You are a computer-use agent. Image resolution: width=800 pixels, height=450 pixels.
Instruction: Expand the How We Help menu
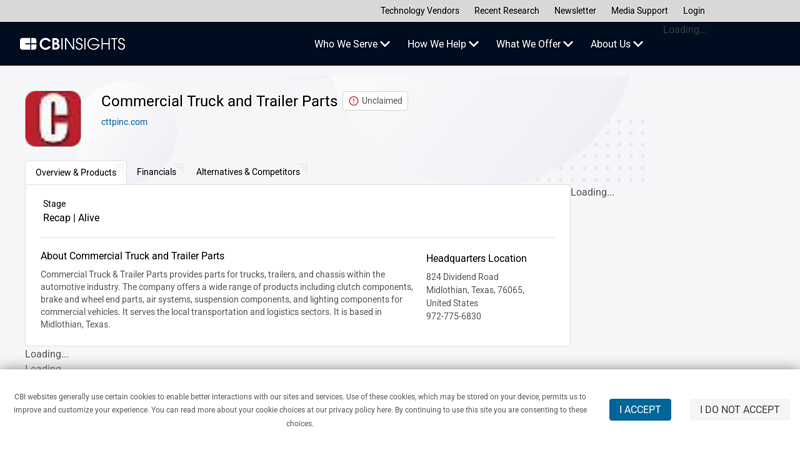point(442,44)
